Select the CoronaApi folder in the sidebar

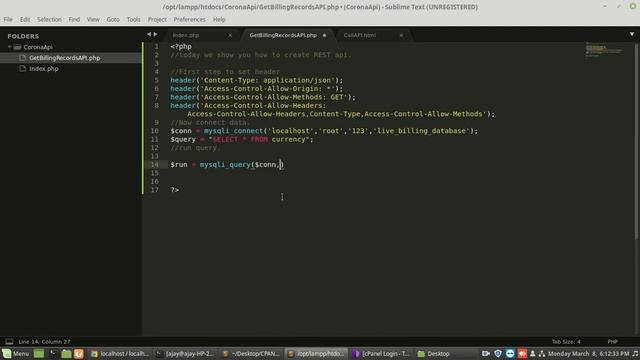(x=38, y=47)
